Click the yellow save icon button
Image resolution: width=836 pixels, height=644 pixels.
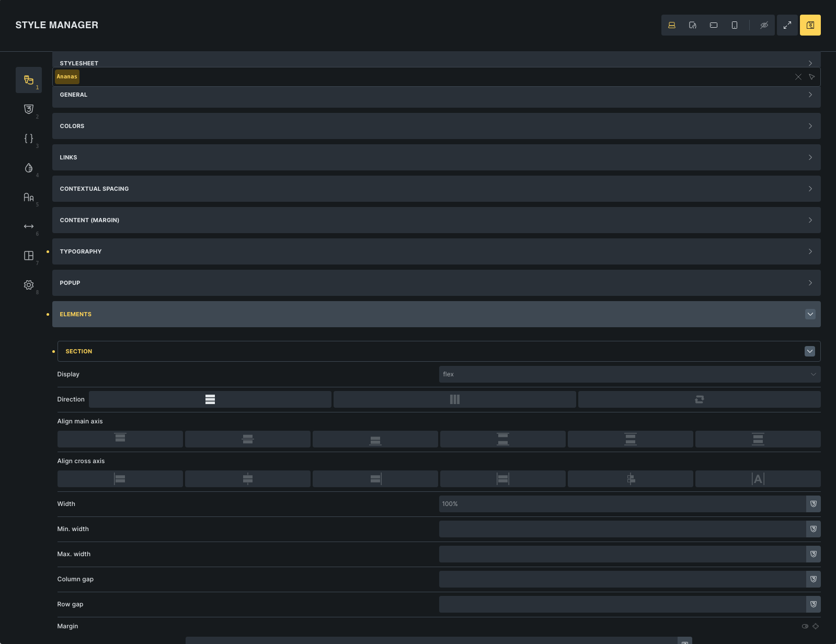pos(810,25)
